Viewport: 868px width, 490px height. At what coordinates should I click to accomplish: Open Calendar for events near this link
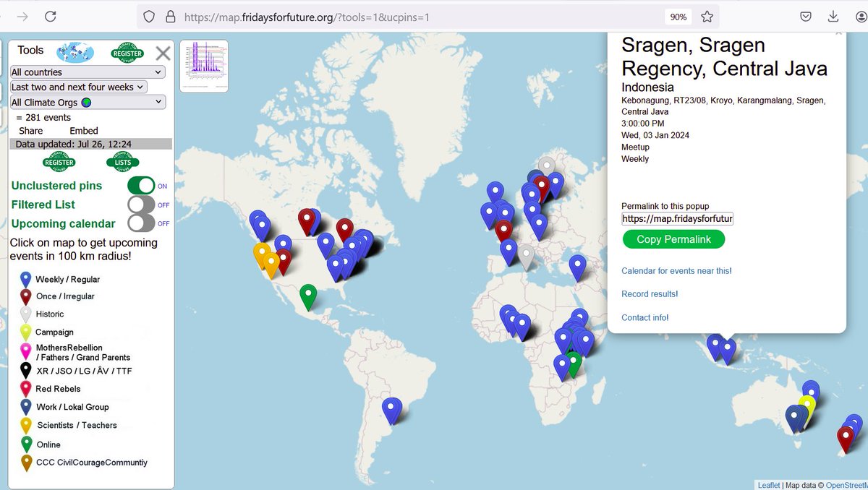pyautogui.click(x=676, y=271)
